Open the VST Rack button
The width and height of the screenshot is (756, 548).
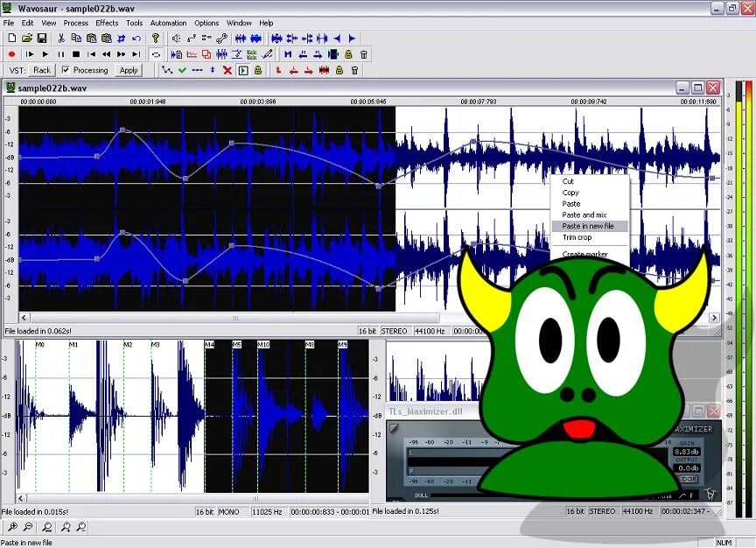(x=42, y=70)
